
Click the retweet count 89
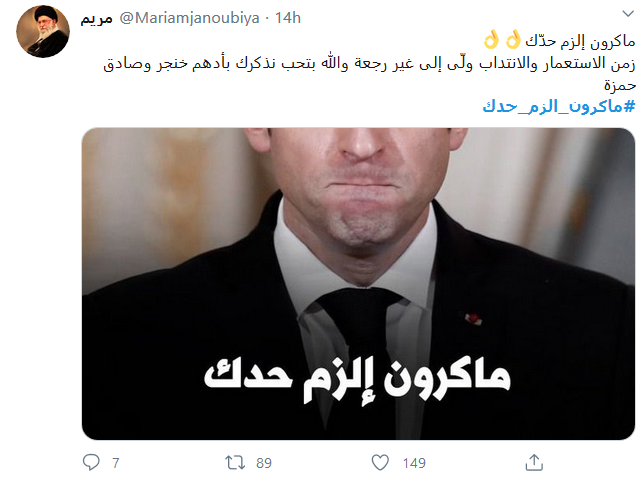264,463
